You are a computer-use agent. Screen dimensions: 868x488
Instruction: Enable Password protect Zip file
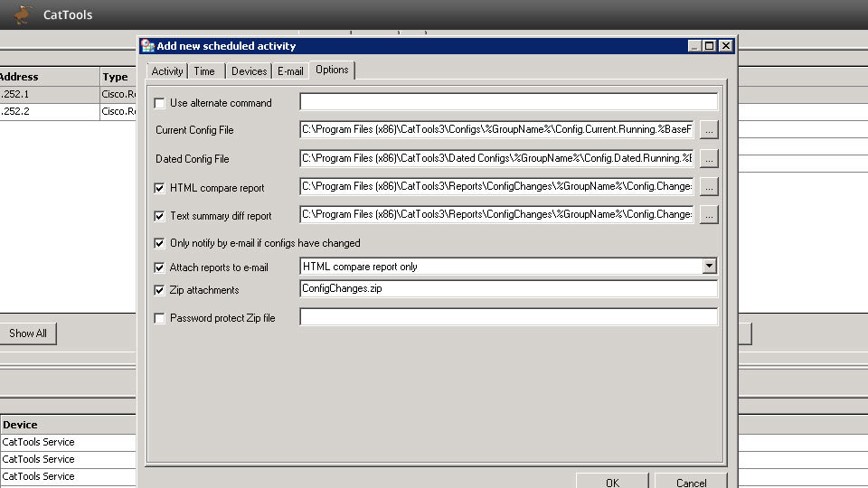pos(160,318)
